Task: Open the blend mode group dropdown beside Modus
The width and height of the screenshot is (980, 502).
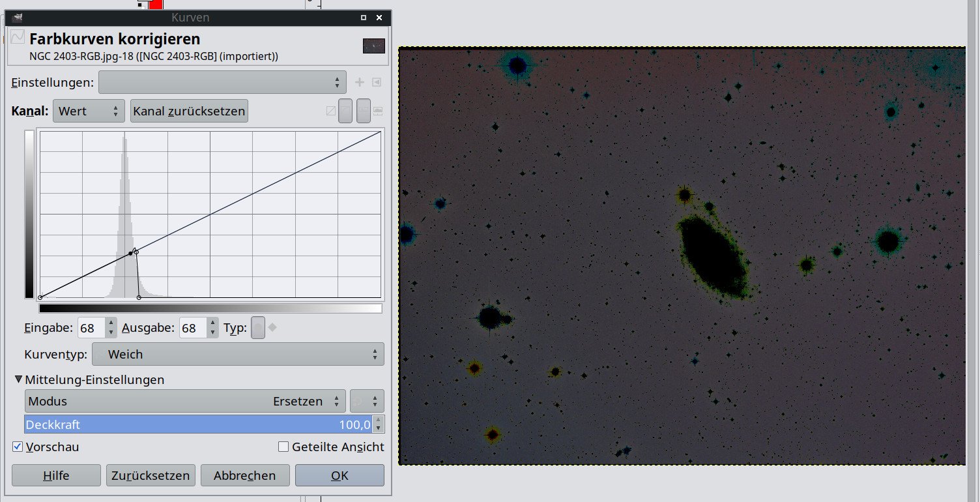Action: click(x=367, y=401)
